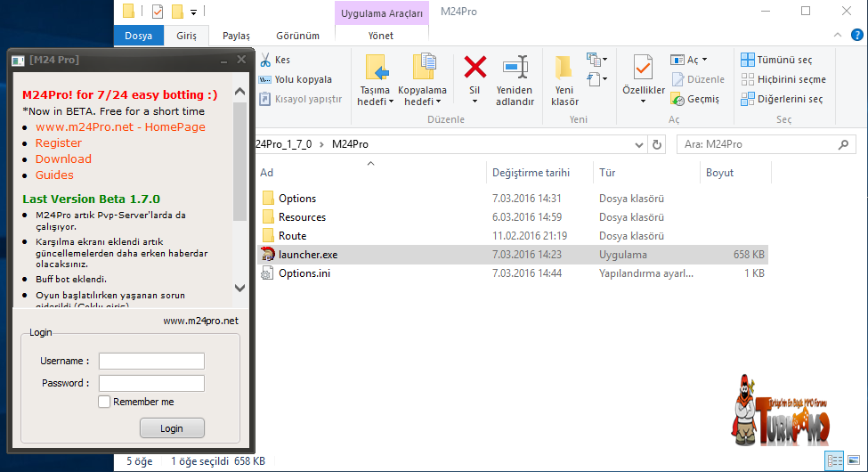Open www.m24Pro.net - HomePage link

[120, 126]
